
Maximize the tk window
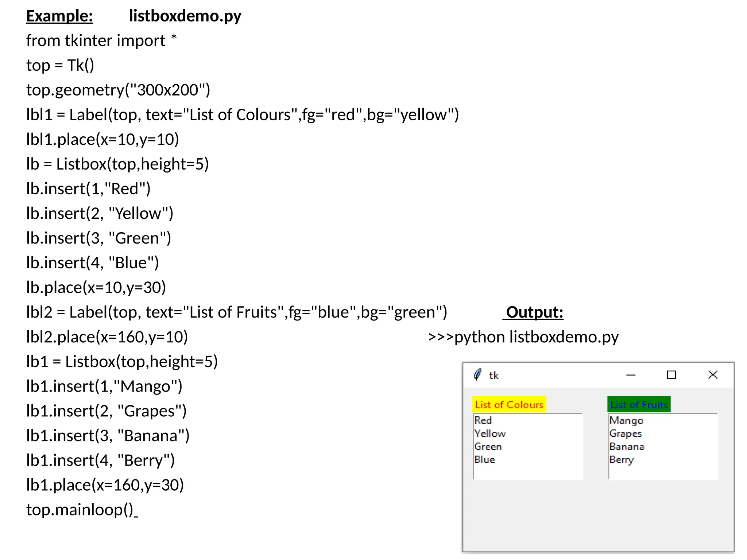pyautogui.click(x=671, y=375)
